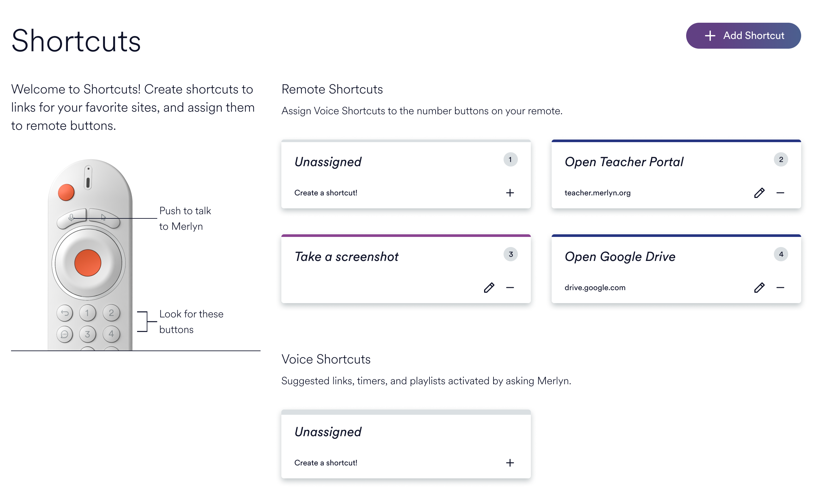Screen dimensions: 820x504
Task: Edit the Open Google Drive shortcut
Action: coord(759,287)
